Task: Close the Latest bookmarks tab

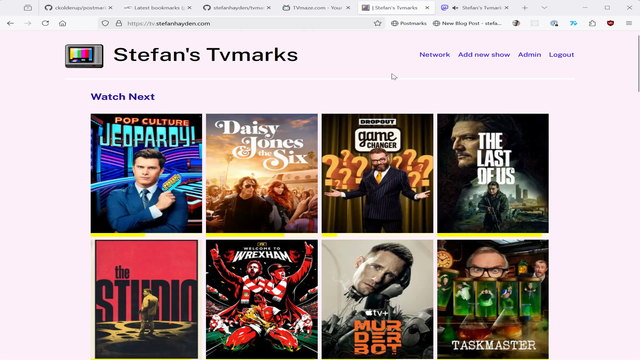Action: 189,8
